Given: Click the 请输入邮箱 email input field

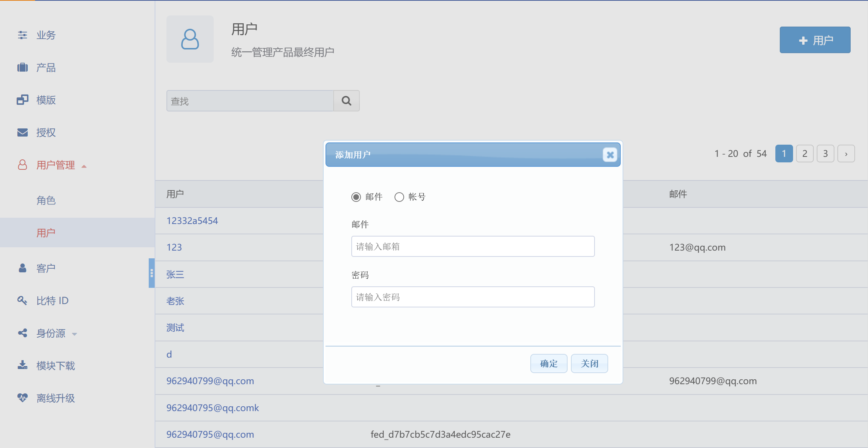Looking at the screenshot, I should (473, 246).
